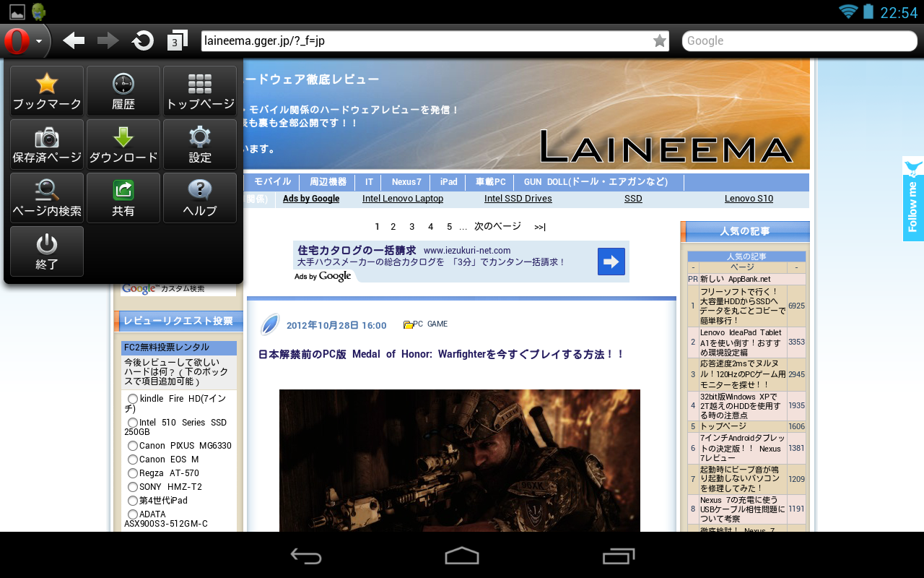This screenshot has height=578, width=924.
Task: Tap 共有 (Share) tile
Action: pyautogui.click(x=123, y=198)
